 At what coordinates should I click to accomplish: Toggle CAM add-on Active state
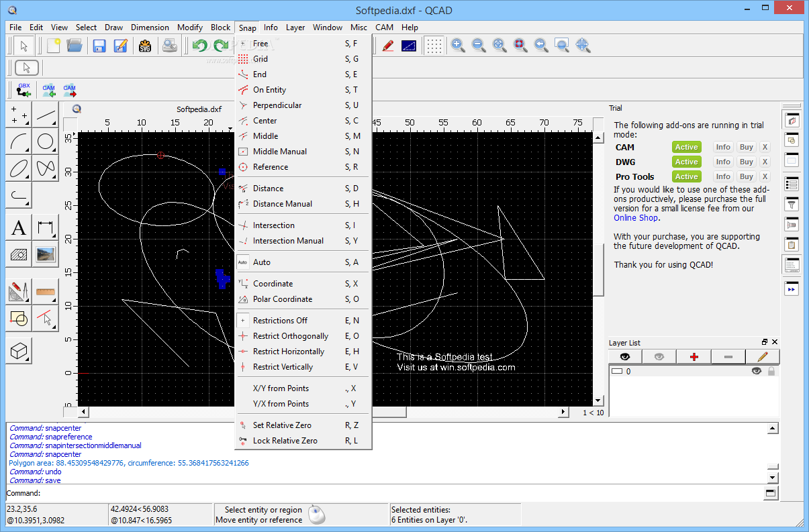click(686, 147)
